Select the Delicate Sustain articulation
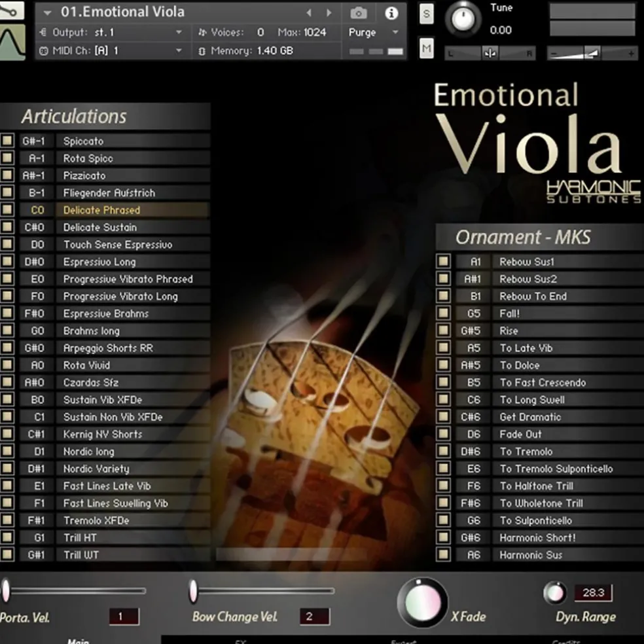The width and height of the screenshot is (644, 644). 133,227
